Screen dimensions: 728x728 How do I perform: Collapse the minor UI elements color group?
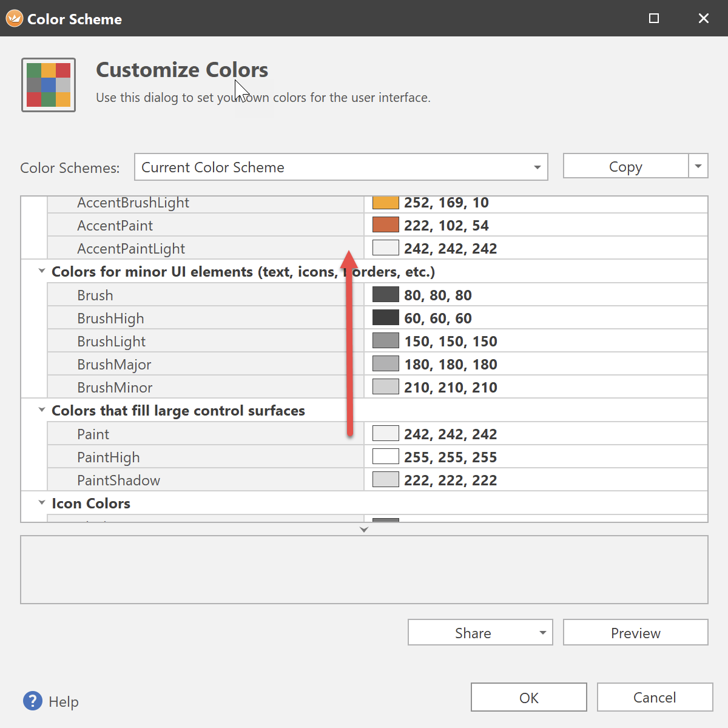pos(42,271)
